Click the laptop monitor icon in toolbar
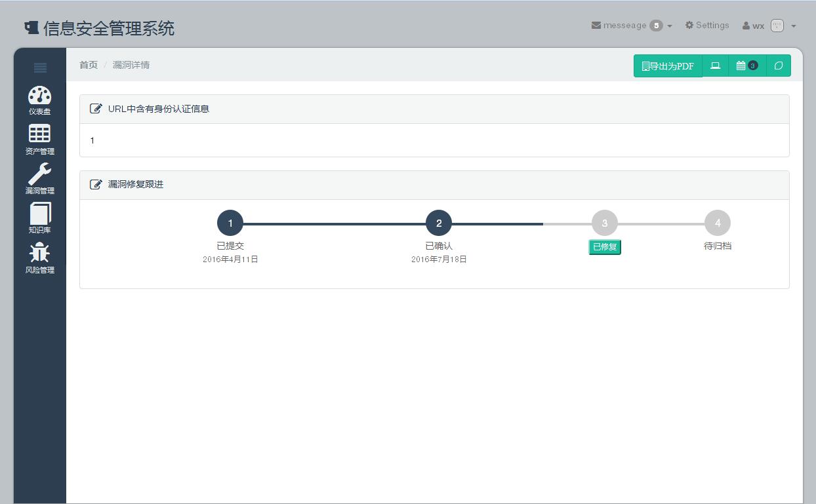 715,66
